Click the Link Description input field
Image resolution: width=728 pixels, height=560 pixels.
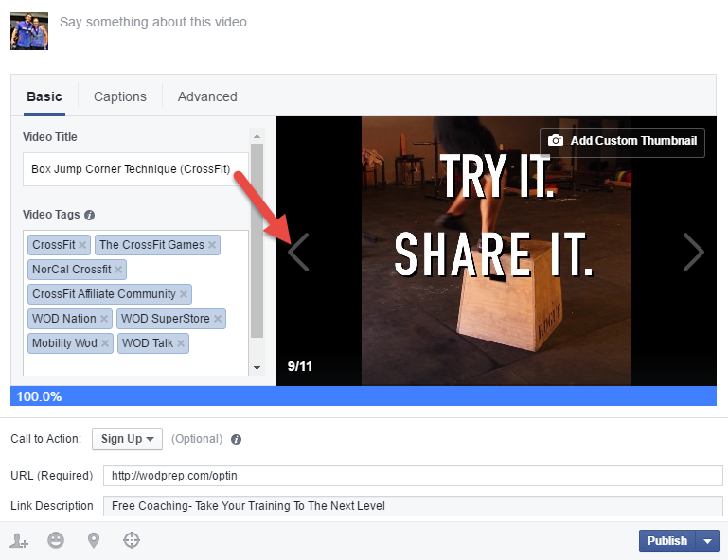point(413,506)
